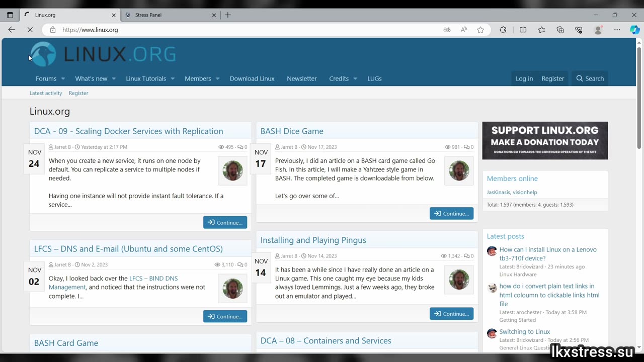644x362 pixels.
Task: Open Settings and more ellipsis
Action: point(617,30)
